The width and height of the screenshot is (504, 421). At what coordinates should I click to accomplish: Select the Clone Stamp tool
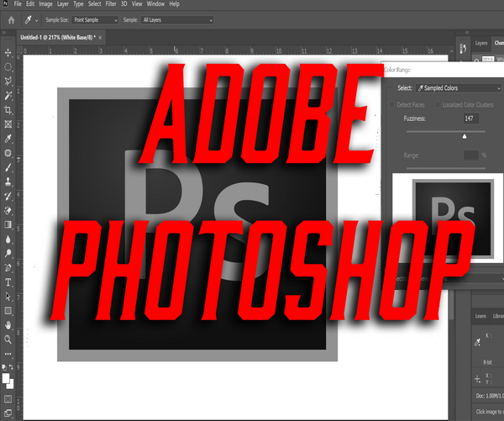8,182
